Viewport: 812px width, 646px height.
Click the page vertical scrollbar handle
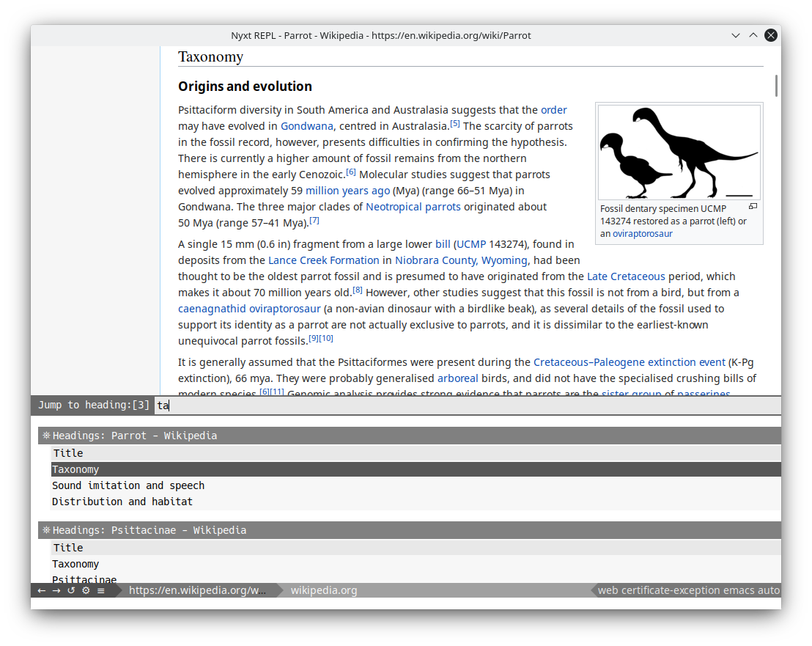(776, 86)
